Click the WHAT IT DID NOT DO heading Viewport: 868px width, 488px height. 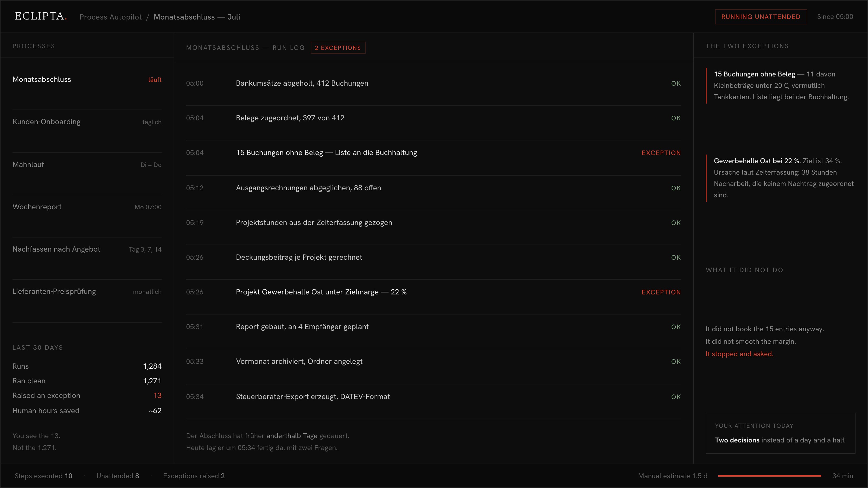(744, 270)
